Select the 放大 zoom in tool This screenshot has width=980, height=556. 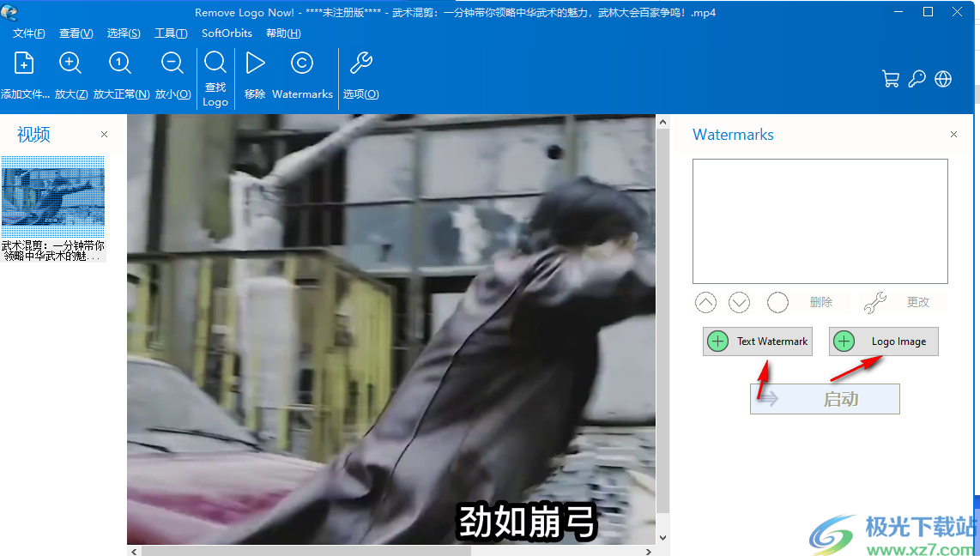tap(70, 63)
